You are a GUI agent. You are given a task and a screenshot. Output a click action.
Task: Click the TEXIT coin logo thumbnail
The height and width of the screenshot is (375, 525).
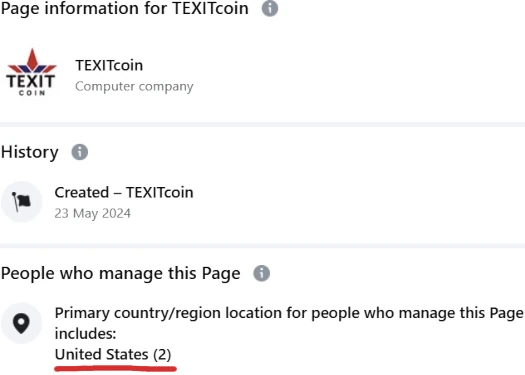tap(32, 73)
